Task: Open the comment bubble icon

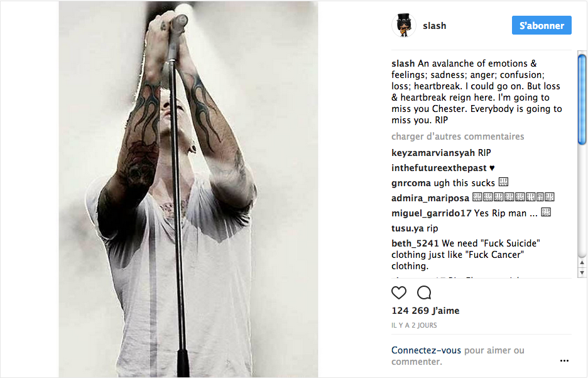Action: click(x=424, y=293)
